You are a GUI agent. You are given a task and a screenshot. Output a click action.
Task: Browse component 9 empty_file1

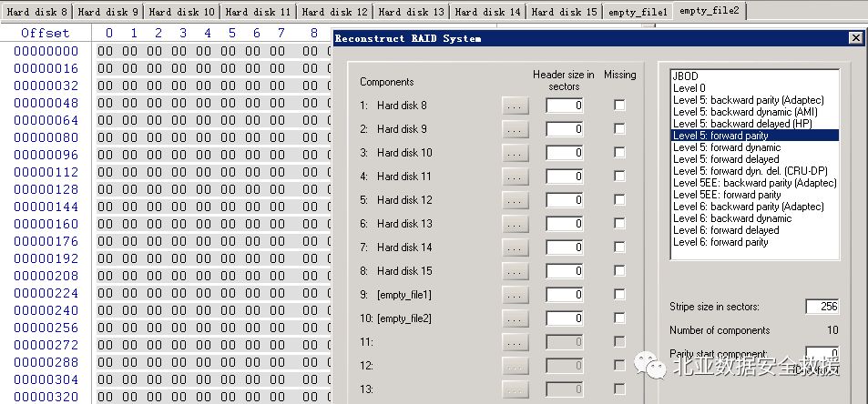pyautogui.click(x=515, y=295)
